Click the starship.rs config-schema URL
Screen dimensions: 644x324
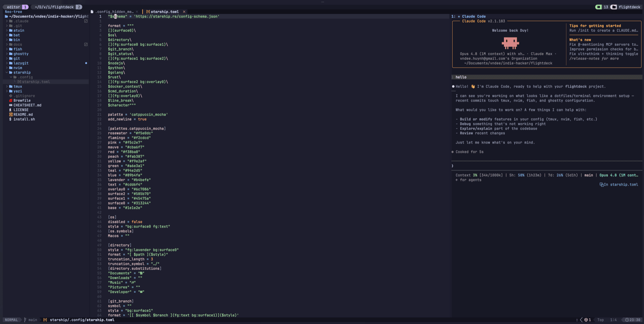(177, 17)
